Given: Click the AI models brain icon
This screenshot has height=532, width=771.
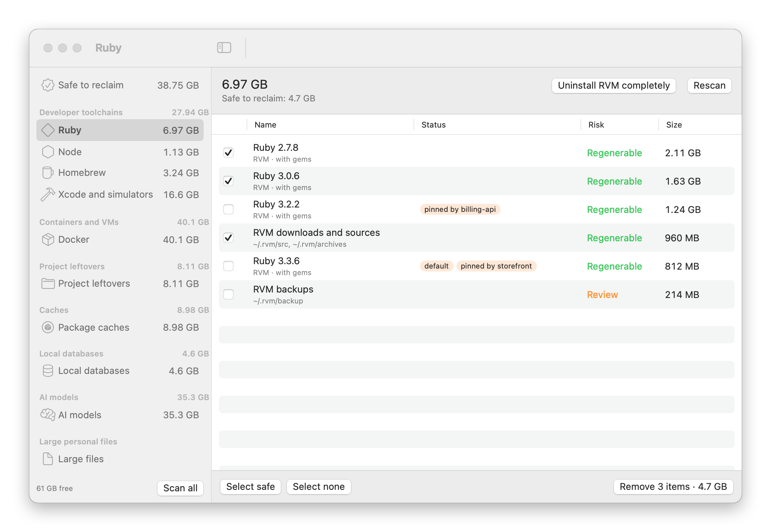Looking at the screenshot, I should 48,415.
